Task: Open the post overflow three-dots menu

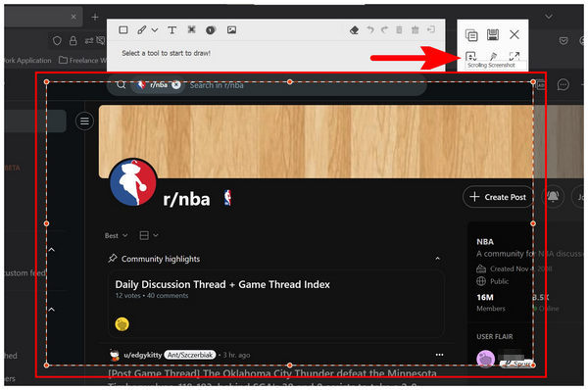Action: tap(439, 355)
